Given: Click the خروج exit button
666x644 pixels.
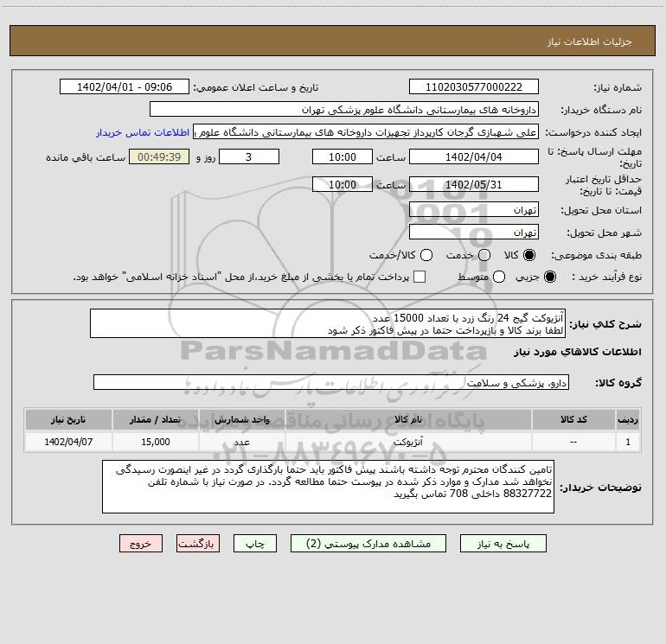Looking at the screenshot, I should (x=141, y=544).
